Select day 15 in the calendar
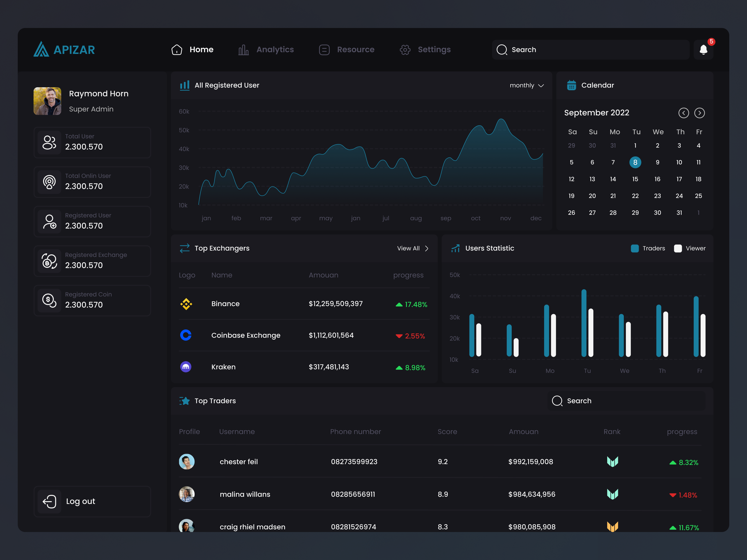The image size is (747, 560). point(635,179)
